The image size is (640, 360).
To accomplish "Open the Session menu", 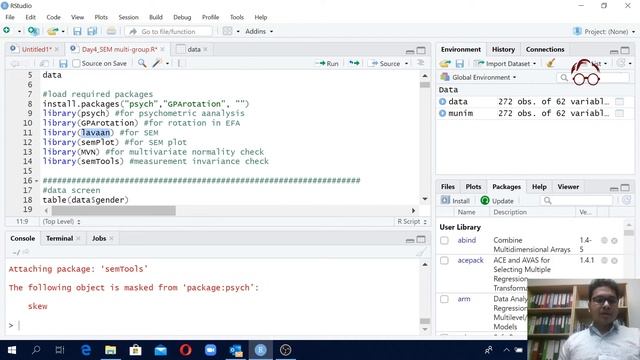I will [x=128, y=17].
